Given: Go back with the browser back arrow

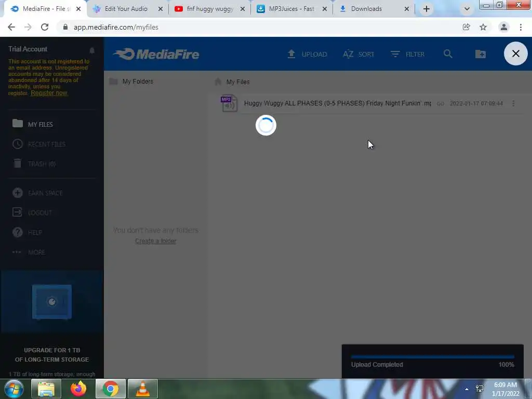Looking at the screenshot, I should (11, 27).
